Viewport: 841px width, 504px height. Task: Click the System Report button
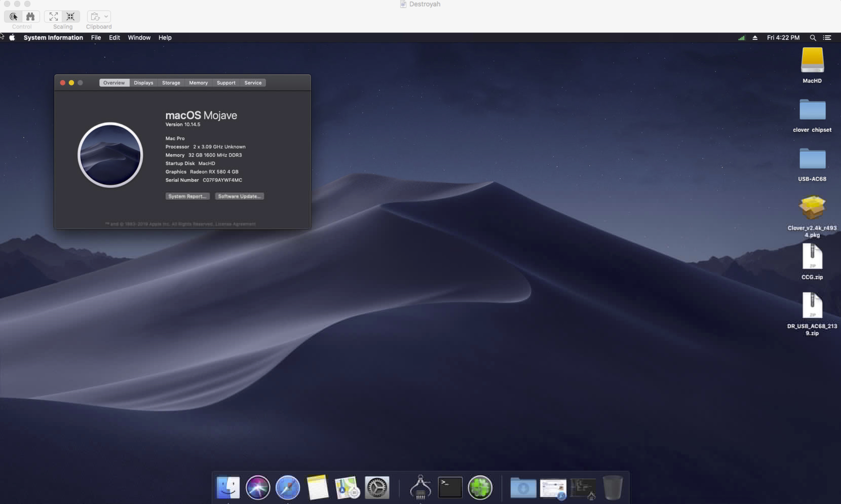(x=188, y=196)
